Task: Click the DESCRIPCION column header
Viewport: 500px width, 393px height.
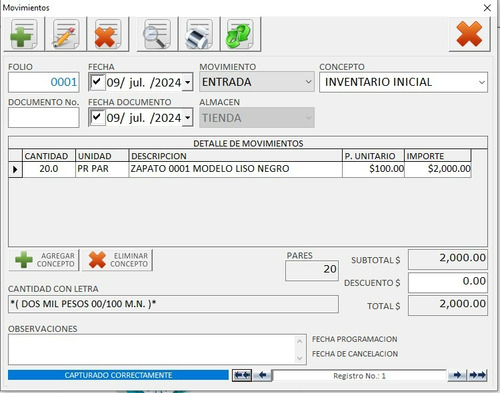Action: 236,156
